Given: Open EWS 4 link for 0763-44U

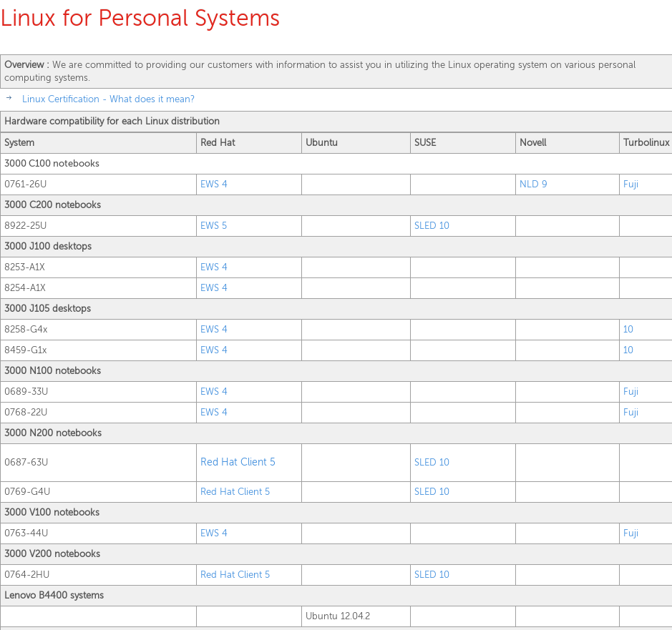Looking at the screenshot, I should (213, 533).
